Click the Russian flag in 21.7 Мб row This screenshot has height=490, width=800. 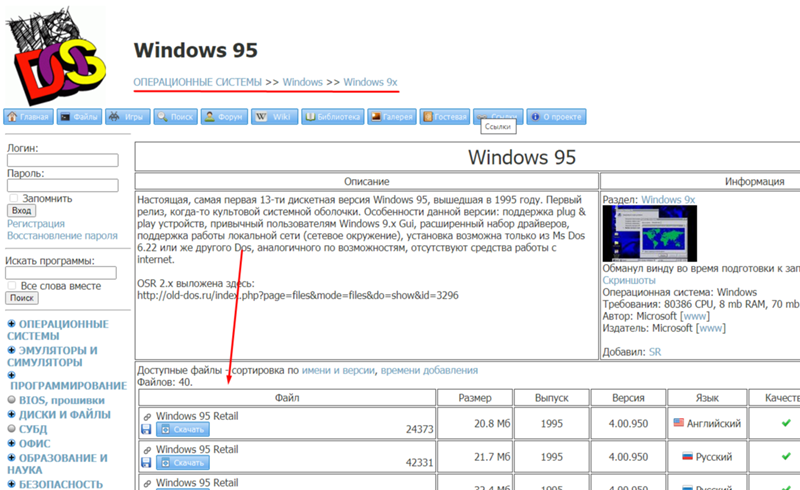point(688,456)
